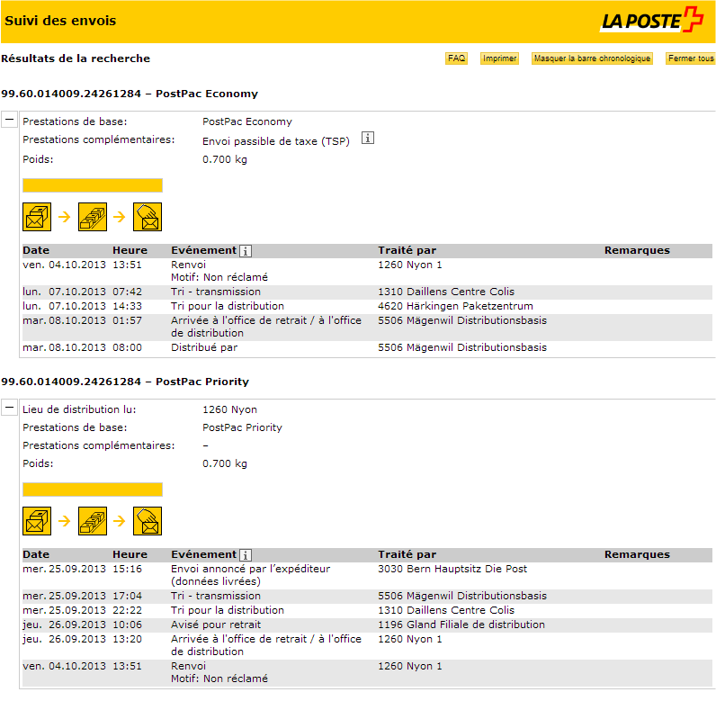
Task: Click the yellow progress bar in Priority section
Action: (x=93, y=490)
